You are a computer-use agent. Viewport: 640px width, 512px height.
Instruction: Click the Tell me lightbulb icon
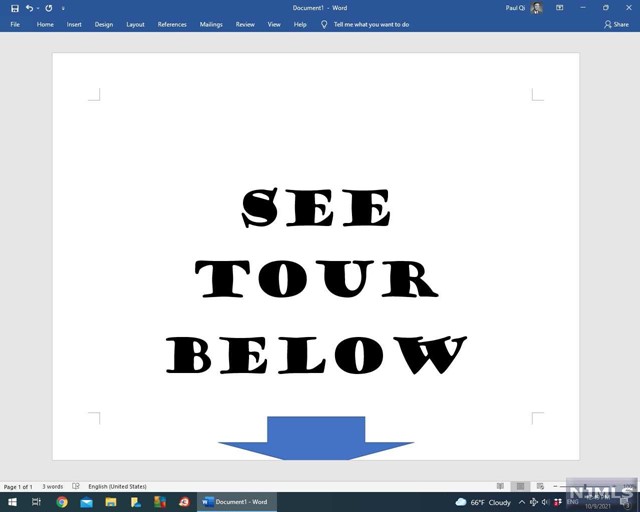click(x=324, y=24)
